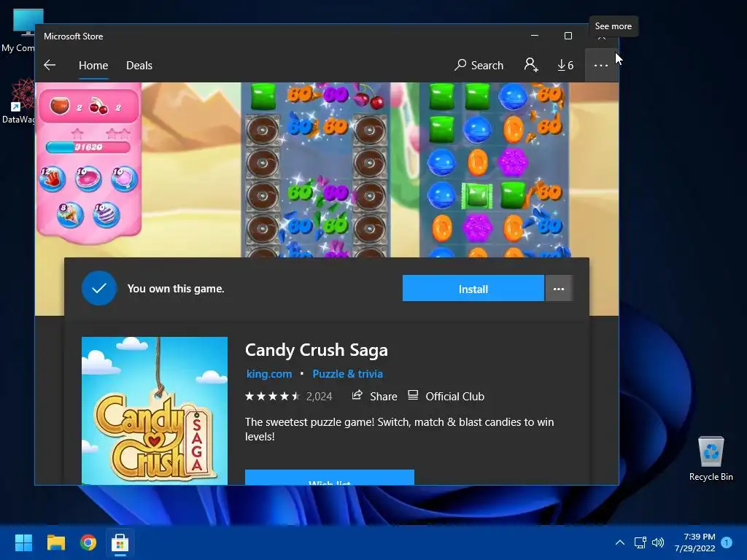This screenshot has width=747, height=560.
Task: Open the Home tab
Action: pos(93,65)
